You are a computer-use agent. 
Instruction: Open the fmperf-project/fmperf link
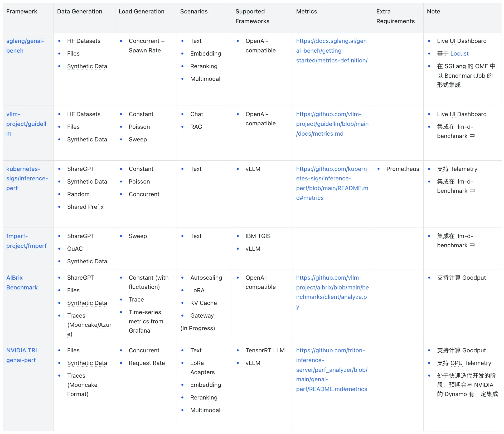click(26, 241)
